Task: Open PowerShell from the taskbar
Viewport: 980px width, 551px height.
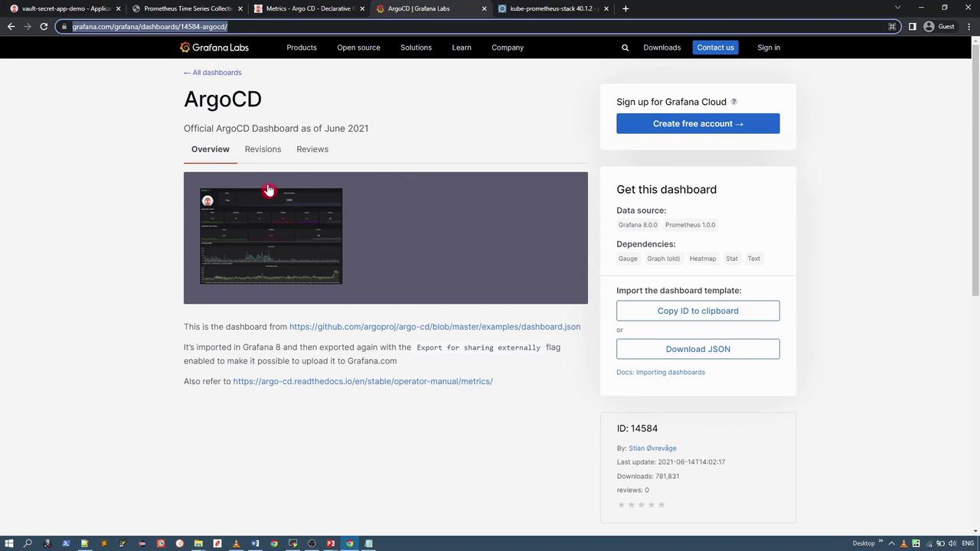Action: (x=66, y=543)
